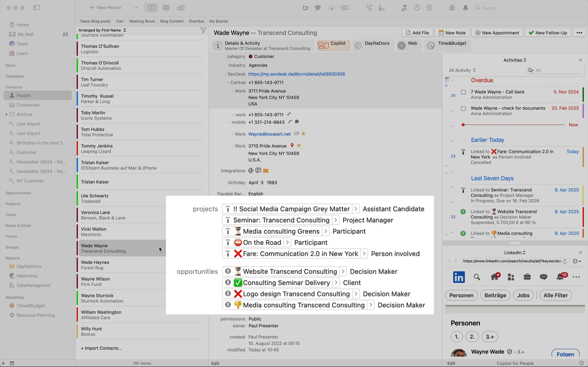Screen dimensions: 588x367
Task: Open the SevDesk CRM detail link
Action: tap(296, 74)
